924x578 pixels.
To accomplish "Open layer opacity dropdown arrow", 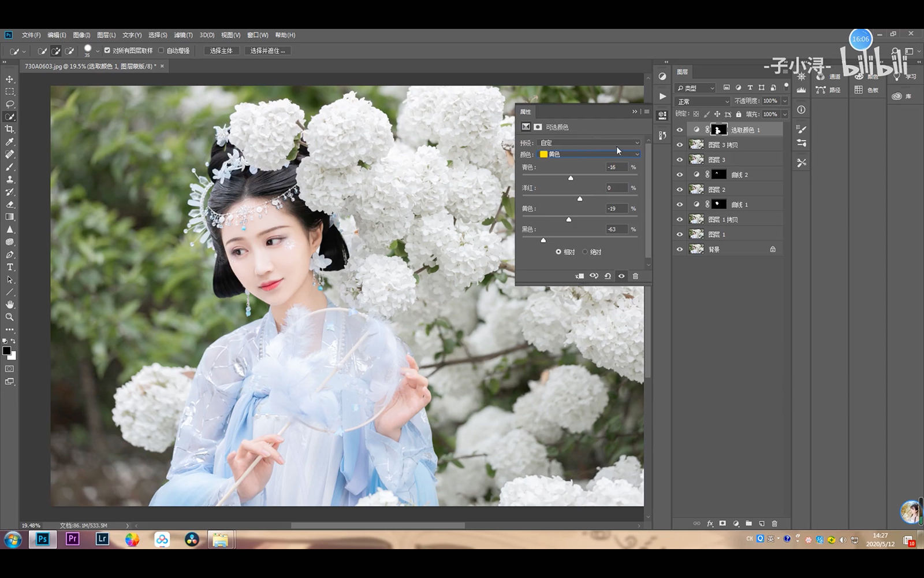I will [784, 101].
